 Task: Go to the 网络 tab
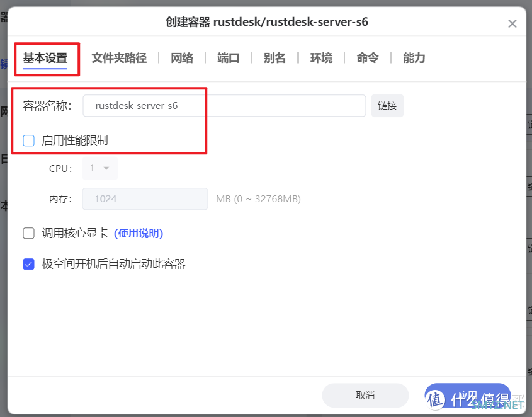tap(182, 58)
